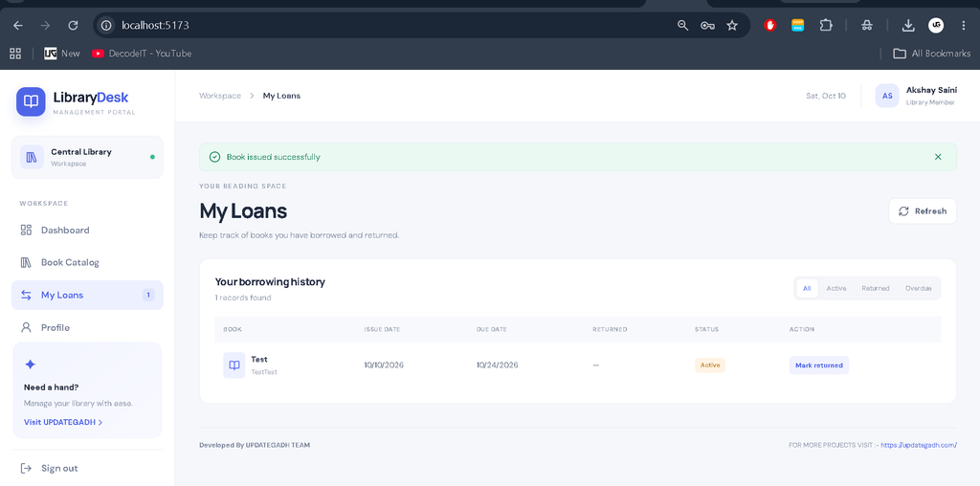Click the Dashboard grid icon in sidebar
This screenshot has width=980, height=486.
26,230
